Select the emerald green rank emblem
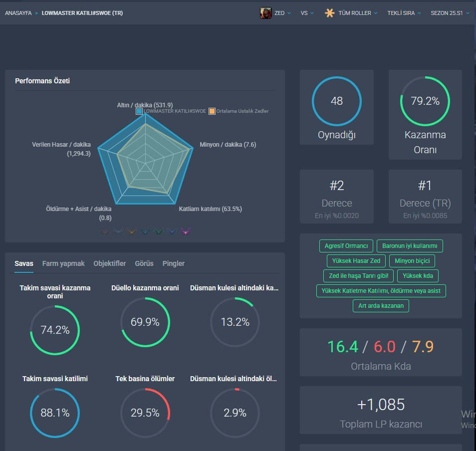The width and height of the screenshot is (476, 451). (x=159, y=231)
